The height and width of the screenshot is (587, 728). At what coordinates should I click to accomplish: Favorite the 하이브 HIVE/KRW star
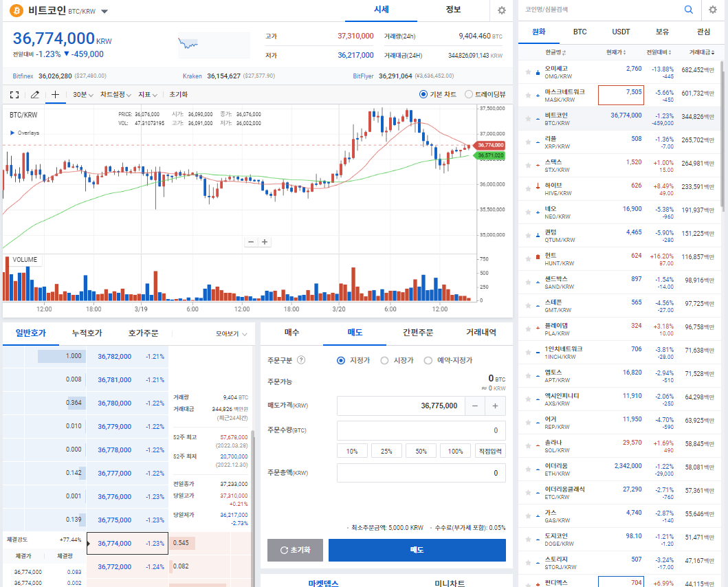pos(528,188)
